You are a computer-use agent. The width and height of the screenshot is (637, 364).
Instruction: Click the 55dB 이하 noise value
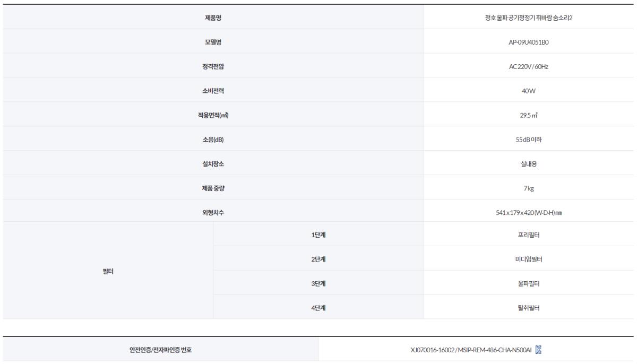528,140
